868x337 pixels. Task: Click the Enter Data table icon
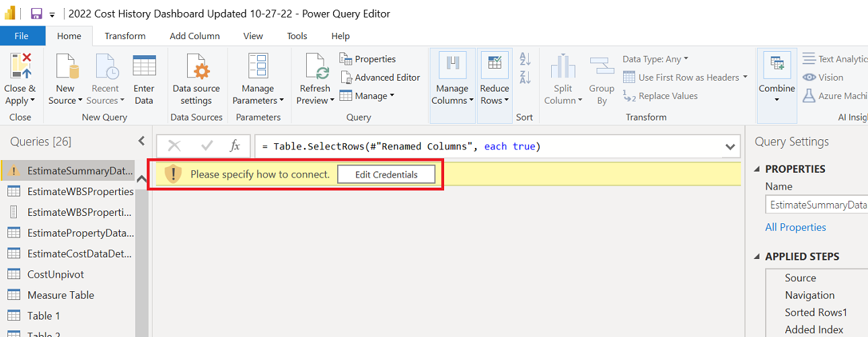pos(144,67)
